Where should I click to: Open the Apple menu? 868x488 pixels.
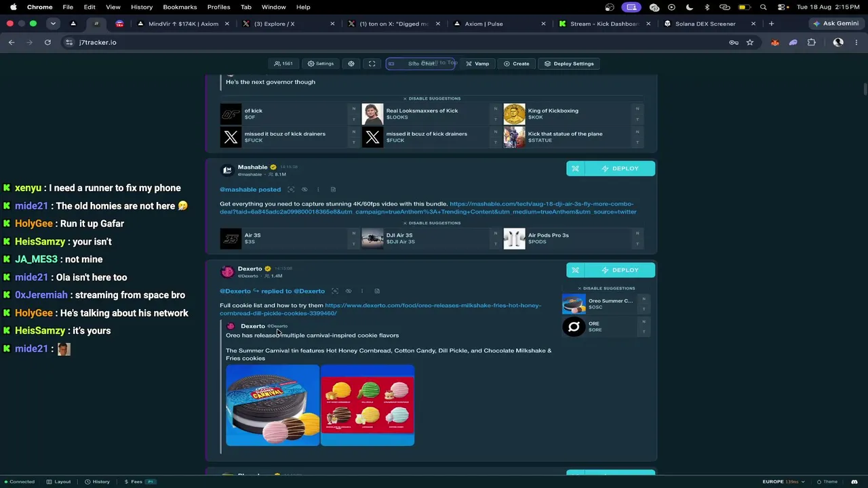point(13,7)
